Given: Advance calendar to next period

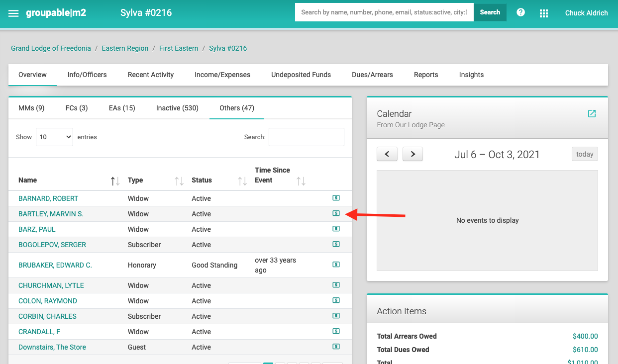Looking at the screenshot, I should tap(412, 154).
